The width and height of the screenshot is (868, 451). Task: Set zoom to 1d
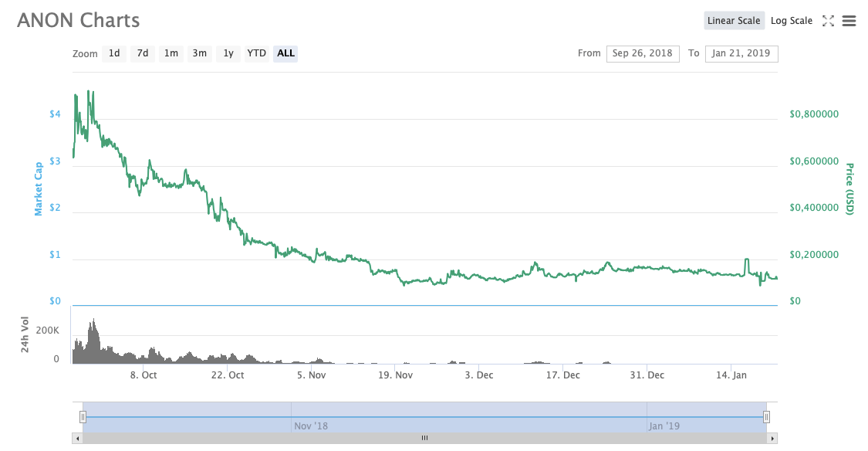click(114, 53)
